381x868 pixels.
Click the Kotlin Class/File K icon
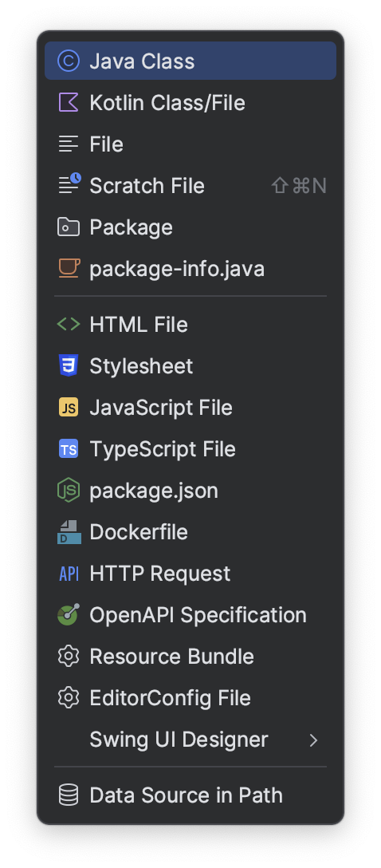69,102
